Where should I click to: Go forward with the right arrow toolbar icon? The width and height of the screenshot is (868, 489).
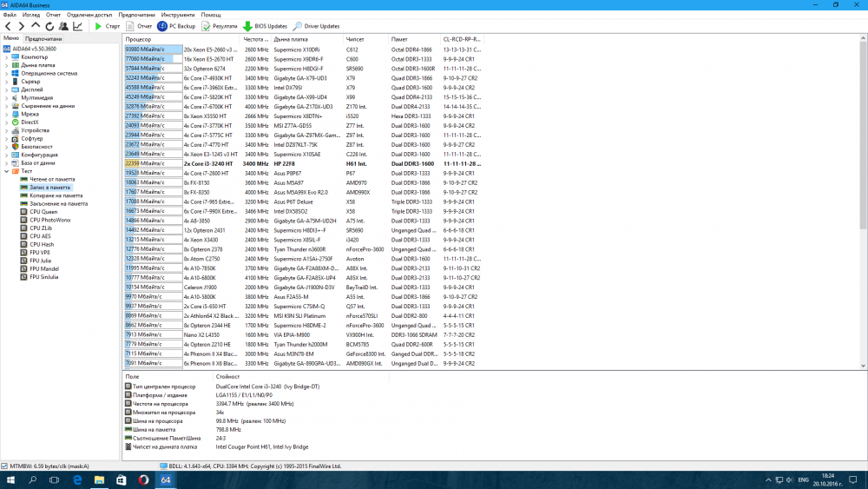point(22,26)
